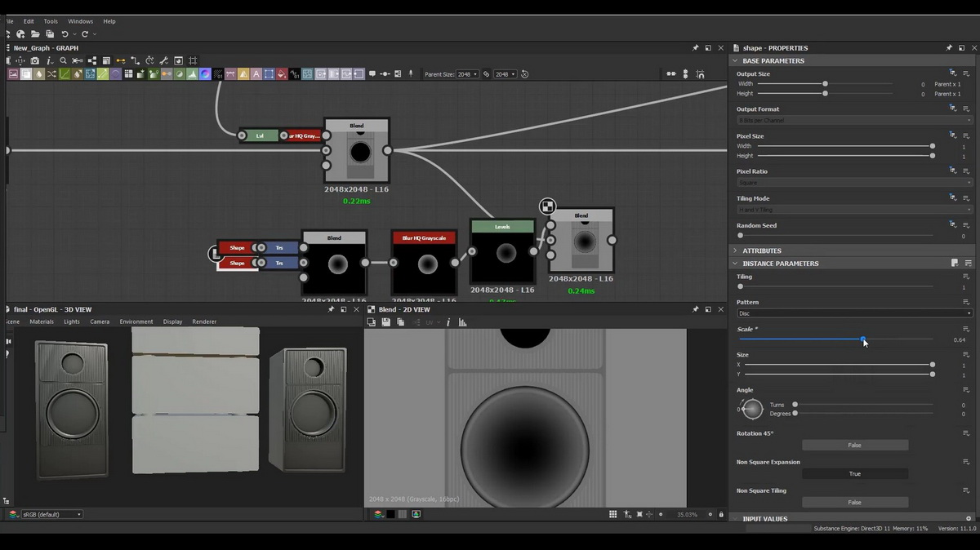Viewport: 980px width, 550px height.
Task: Pin the 3D VIEW panel
Action: coord(331,309)
